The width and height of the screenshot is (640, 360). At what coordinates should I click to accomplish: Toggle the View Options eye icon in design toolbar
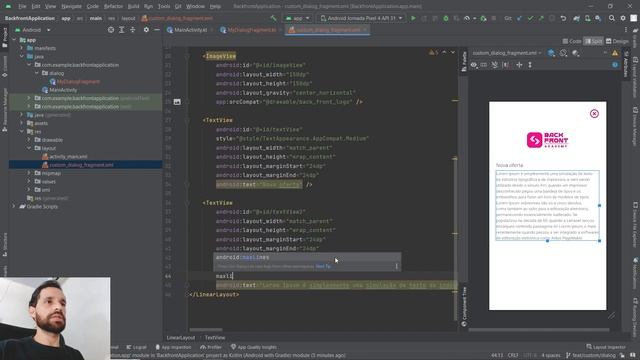[473, 65]
